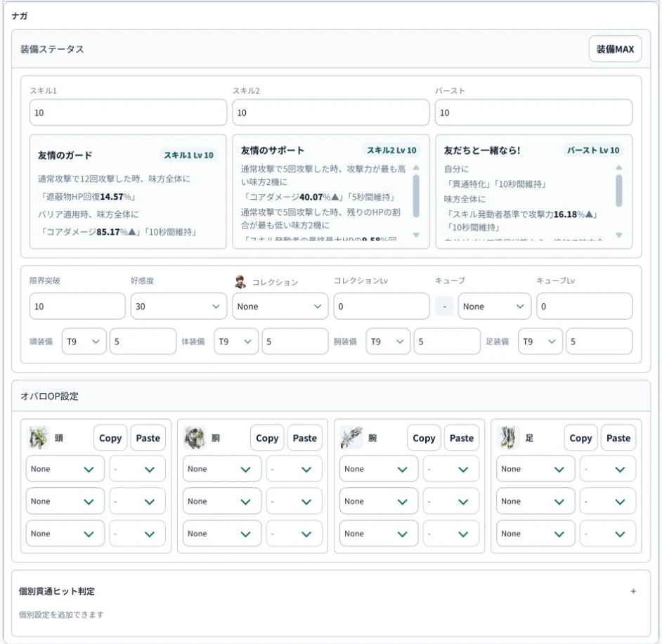Image resolution: width=662 pixels, height=644 pixels.
Task: Click the バースト Lv 10 badge
Action: pos(592,150)
